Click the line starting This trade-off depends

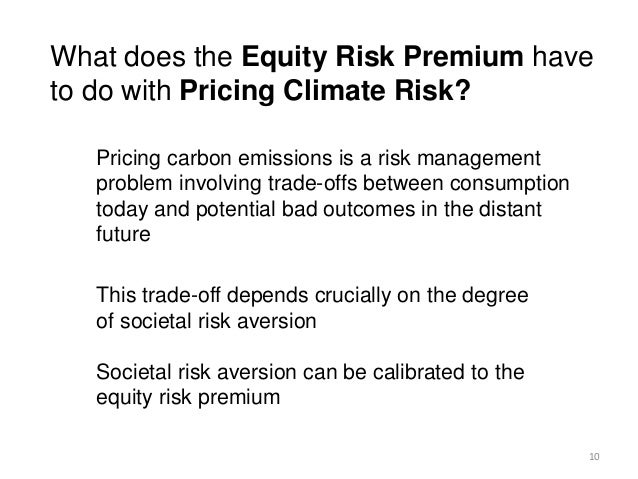(312, 296)
